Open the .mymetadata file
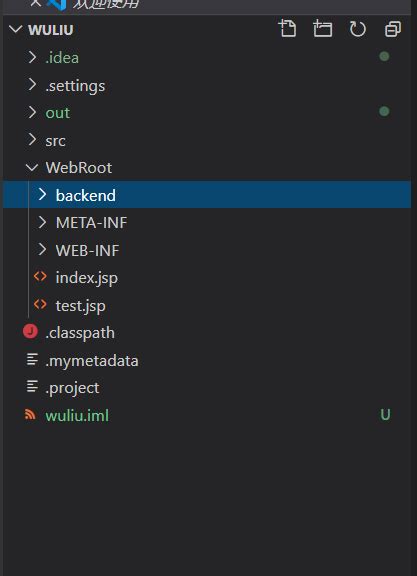Viewport: 417px width, 576px height. click(207, 360)
